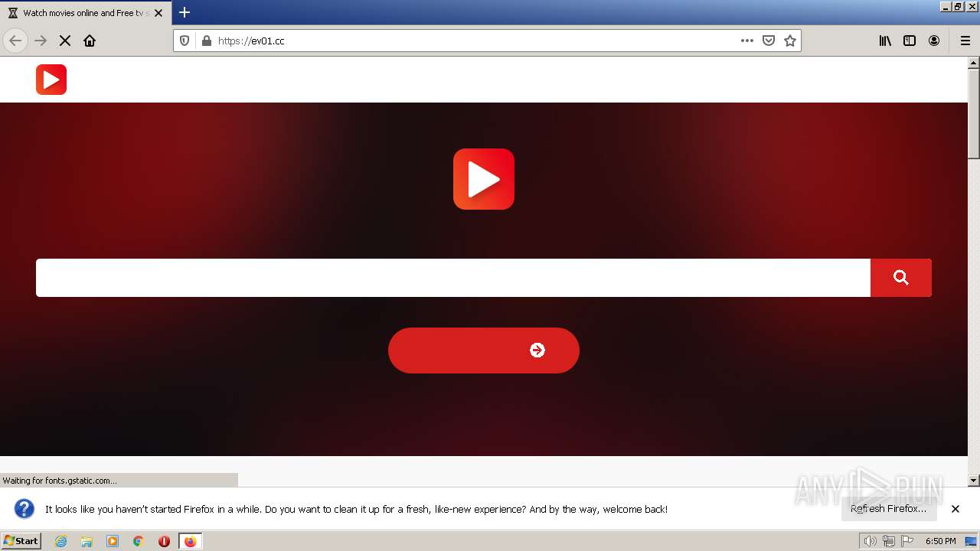Open media player from taskbar
980x551 pixels.
click(113, 541)
